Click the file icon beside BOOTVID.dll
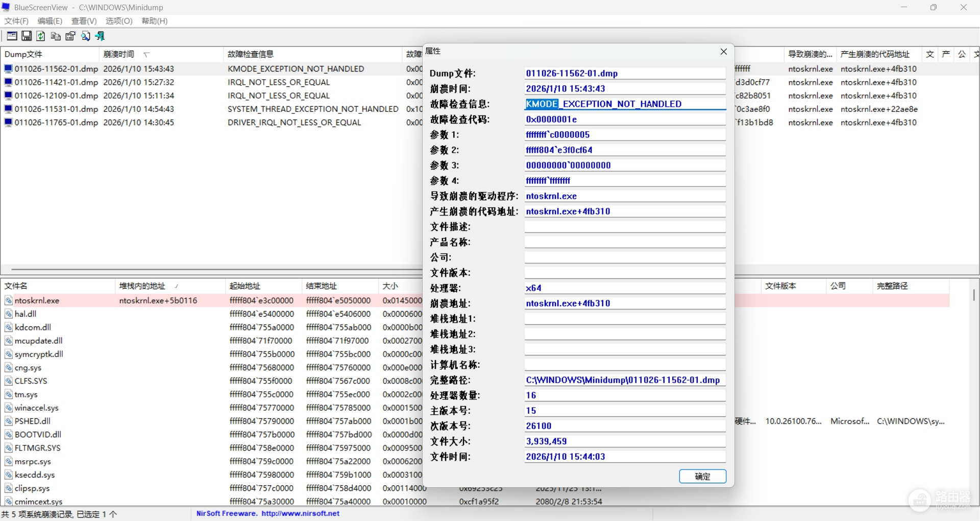 coord(9,435)
